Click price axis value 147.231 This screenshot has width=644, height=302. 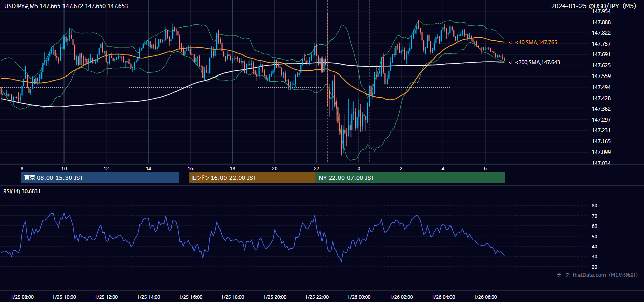click(601, 130)
